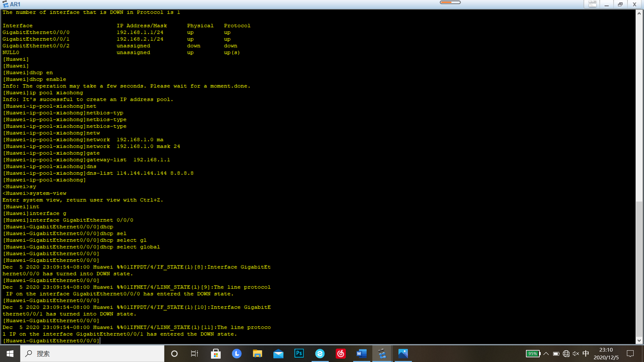Open the Mail app from the taskbar
This screenshot has height=362, width=644.
(278, 353)
